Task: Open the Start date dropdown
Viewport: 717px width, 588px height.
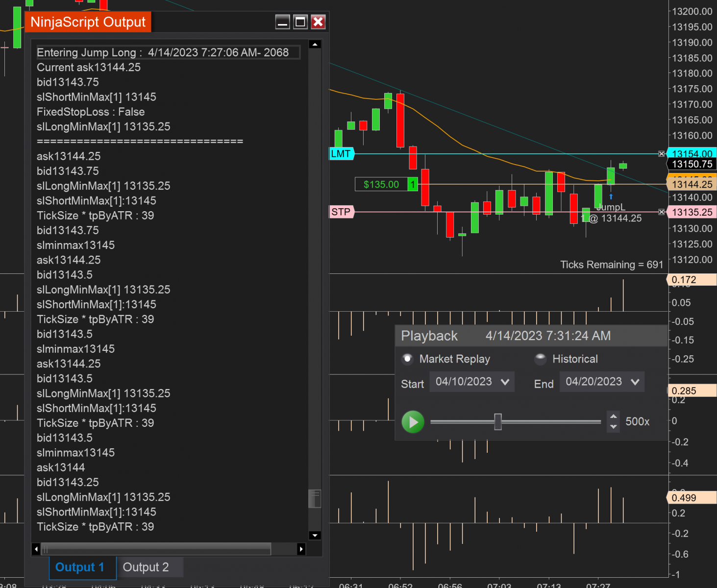Action: click(x=472, y=382)
